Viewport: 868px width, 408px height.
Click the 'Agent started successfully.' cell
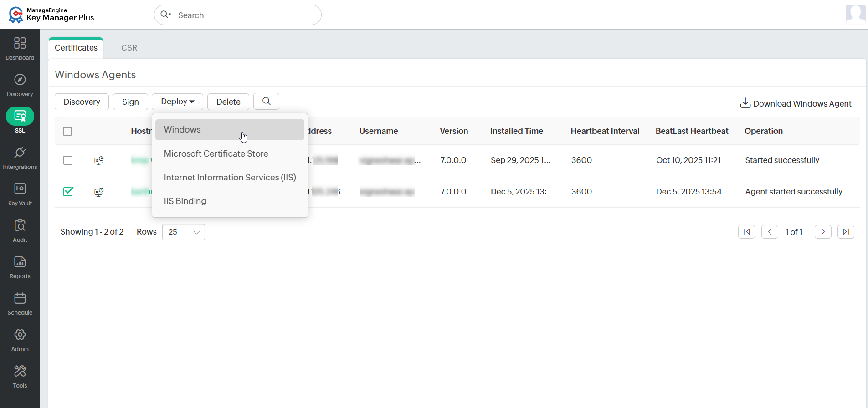coord(794,192)
